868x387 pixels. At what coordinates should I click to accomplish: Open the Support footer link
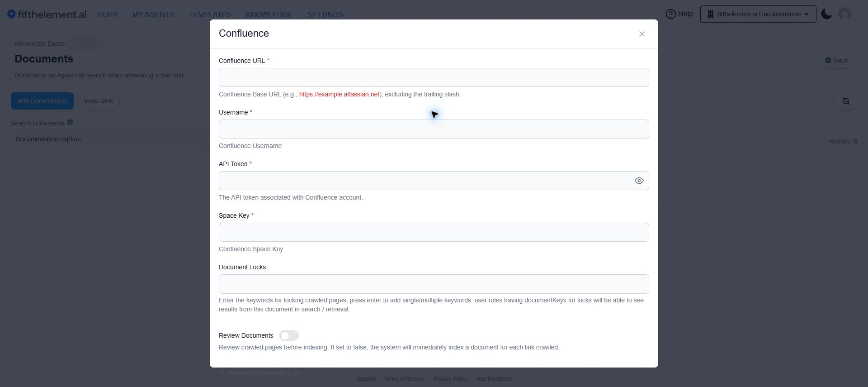pyautogui.click(x=366, y=379)
